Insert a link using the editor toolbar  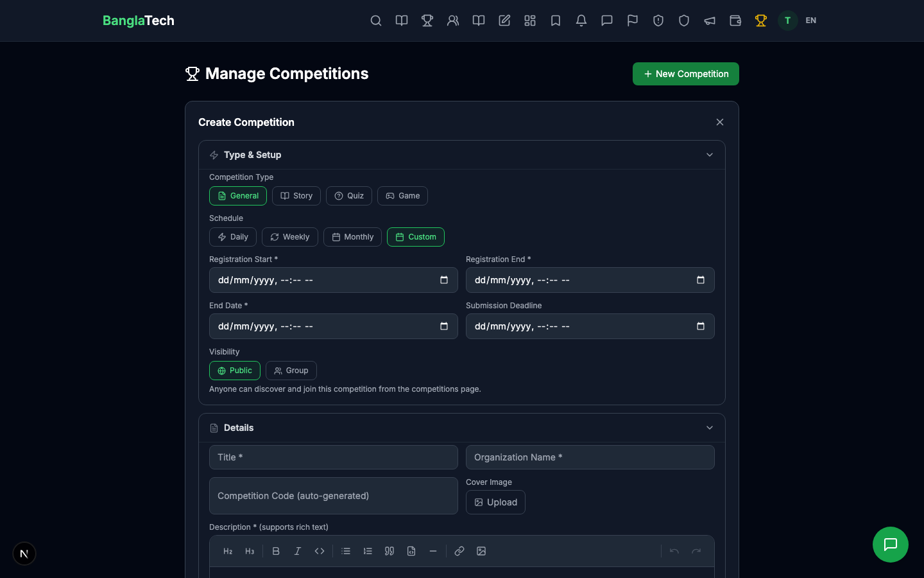coord(459,551)
